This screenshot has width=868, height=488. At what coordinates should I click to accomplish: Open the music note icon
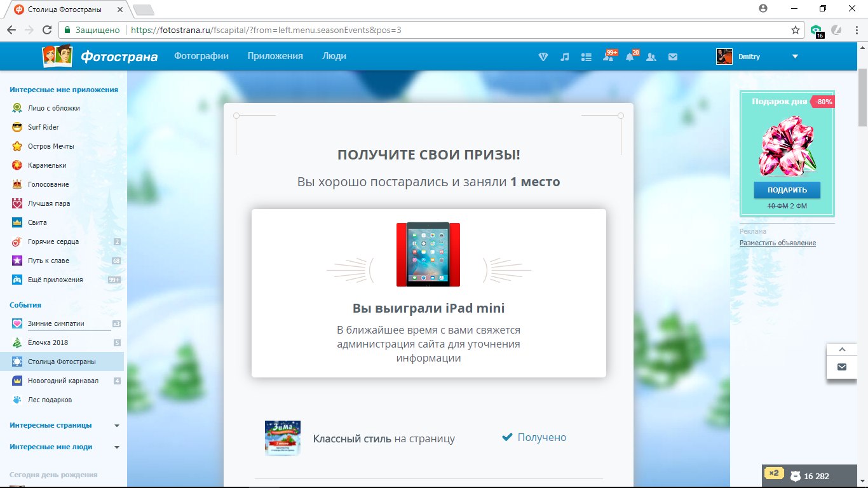[565, 57]
